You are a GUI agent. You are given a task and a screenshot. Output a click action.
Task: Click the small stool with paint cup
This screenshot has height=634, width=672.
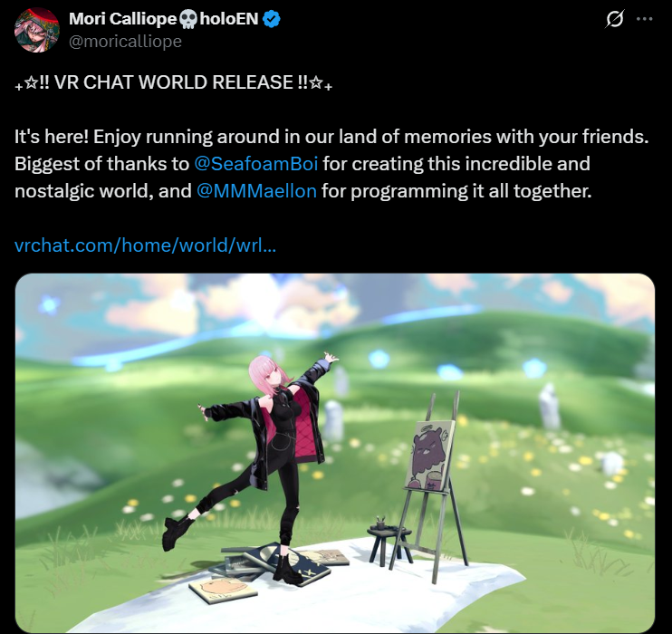[x=388, y=543]
